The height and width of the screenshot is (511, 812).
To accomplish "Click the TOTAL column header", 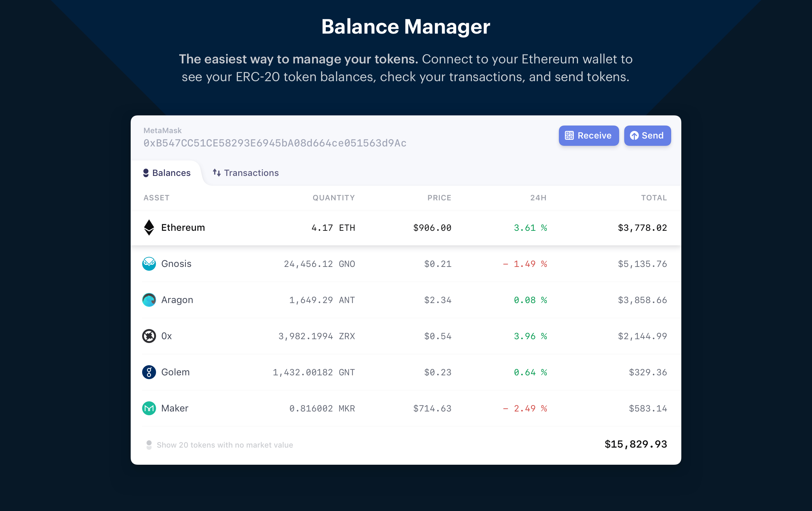I will click(654, 198).
